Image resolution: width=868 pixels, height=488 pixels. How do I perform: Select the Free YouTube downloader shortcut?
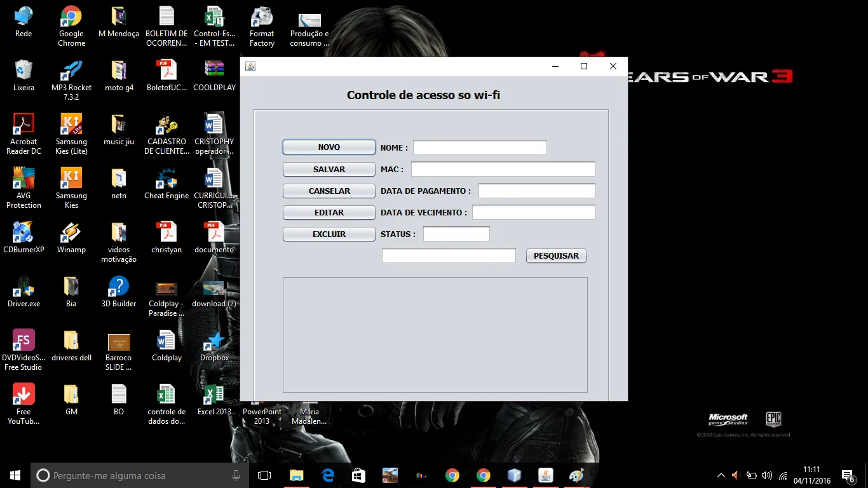pos(24,405)
